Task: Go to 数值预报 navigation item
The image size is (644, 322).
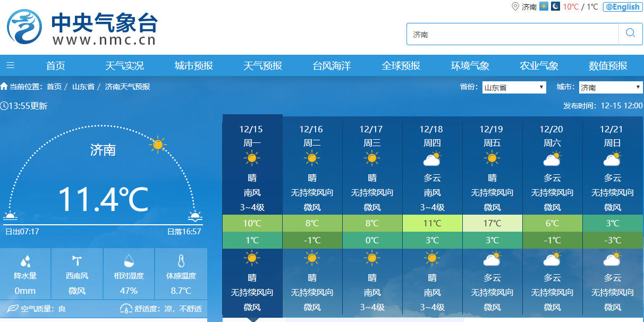Action: [608, 66]
